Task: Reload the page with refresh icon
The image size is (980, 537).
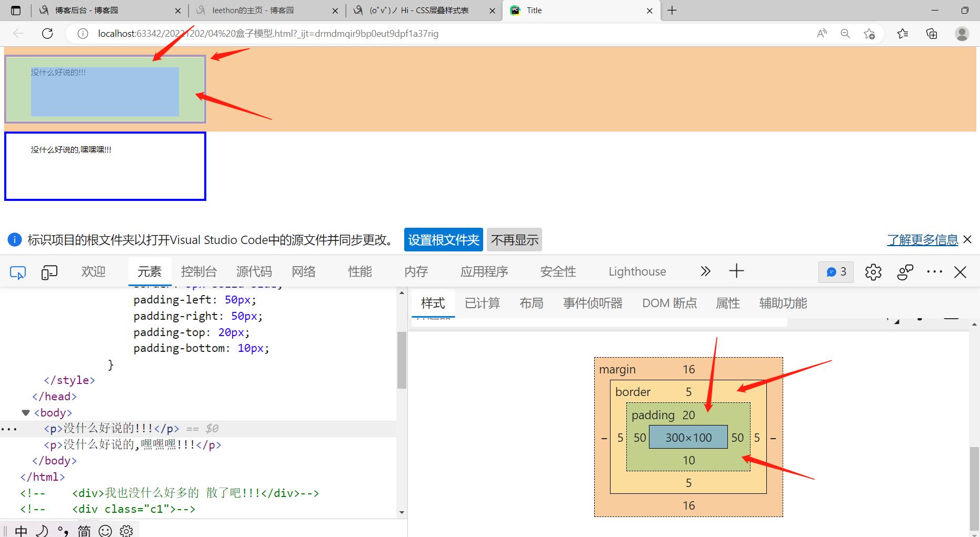Action: [47, 34]
